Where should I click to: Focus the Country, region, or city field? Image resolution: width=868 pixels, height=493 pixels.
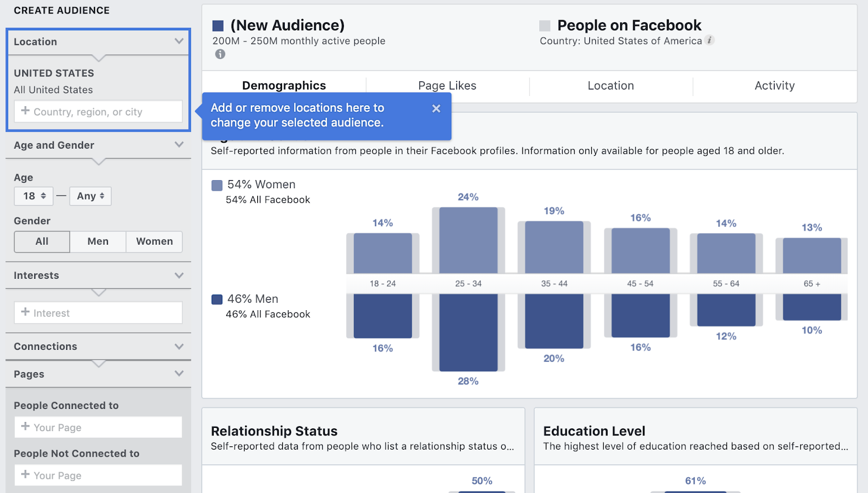[98, 112]
